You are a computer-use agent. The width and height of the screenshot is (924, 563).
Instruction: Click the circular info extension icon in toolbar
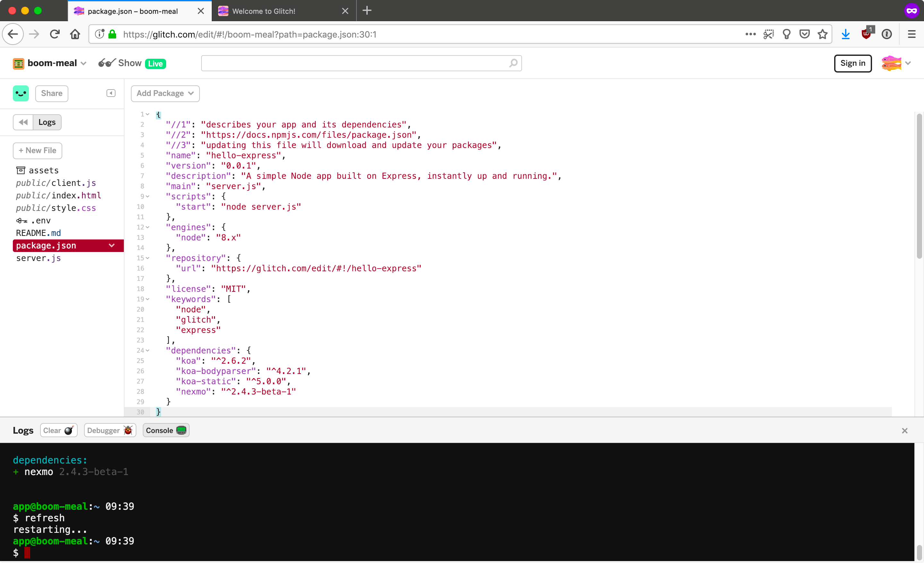pyautogui.click(x=887, y=35)
